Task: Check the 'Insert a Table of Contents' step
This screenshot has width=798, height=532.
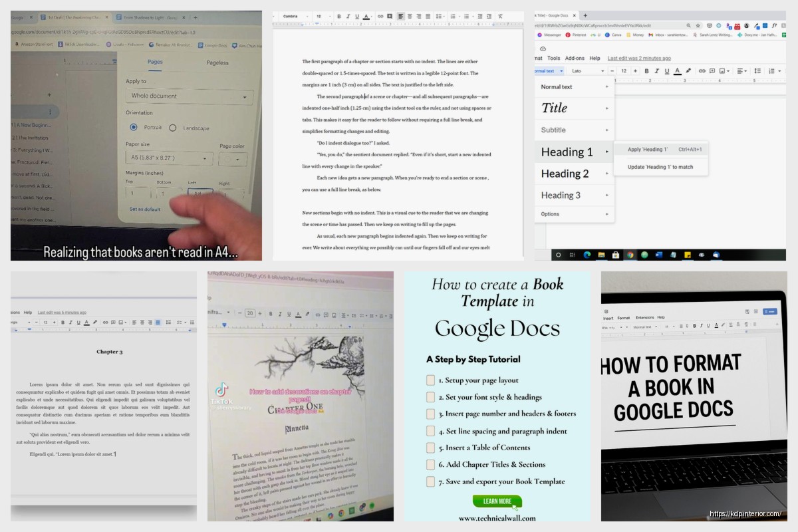Action: pyautogui.click(x=429, y=448)
